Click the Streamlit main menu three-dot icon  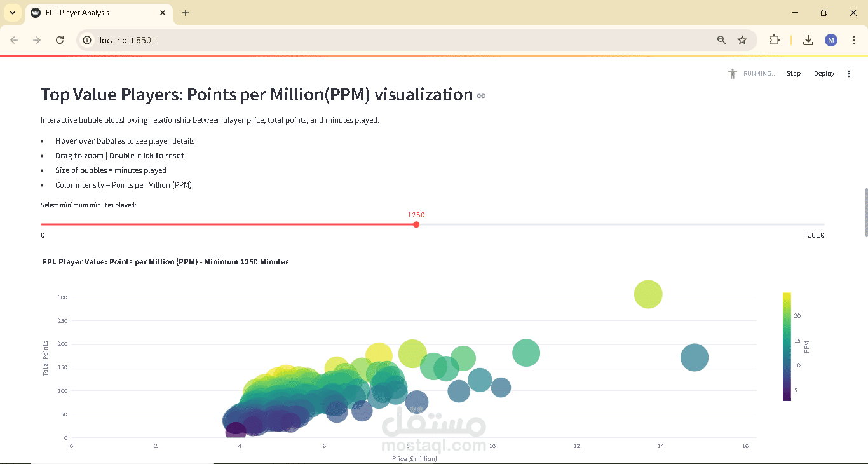click(x=849, y=74)
